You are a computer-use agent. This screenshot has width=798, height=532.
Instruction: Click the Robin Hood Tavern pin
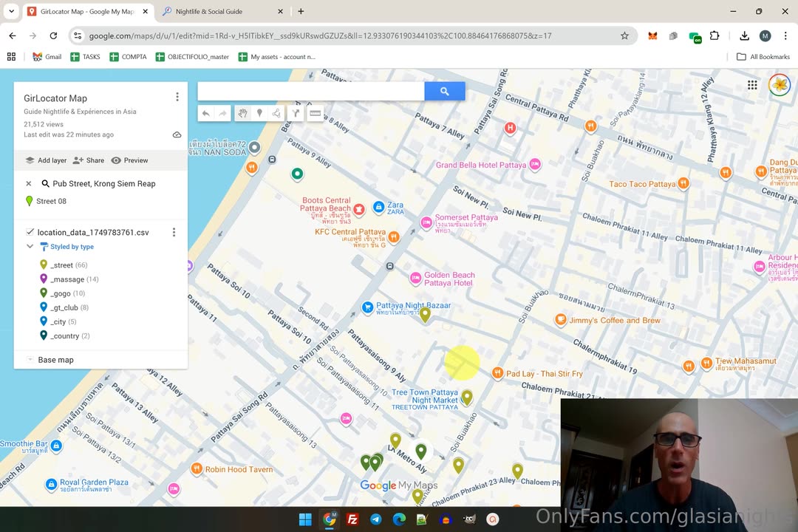coord(197,468)
